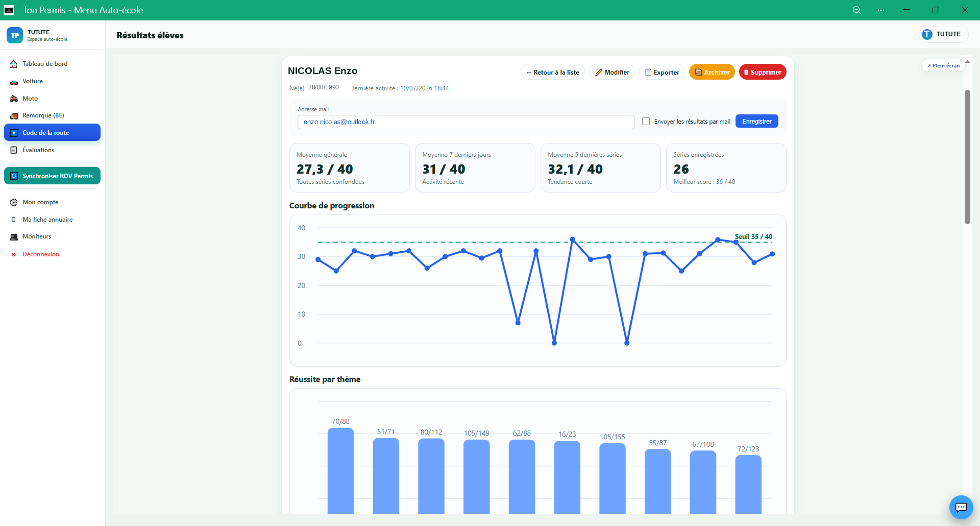Open the chat support bubble icon
Image resolution: width=980 pixels, height=526 pixels.
point(961,507)
